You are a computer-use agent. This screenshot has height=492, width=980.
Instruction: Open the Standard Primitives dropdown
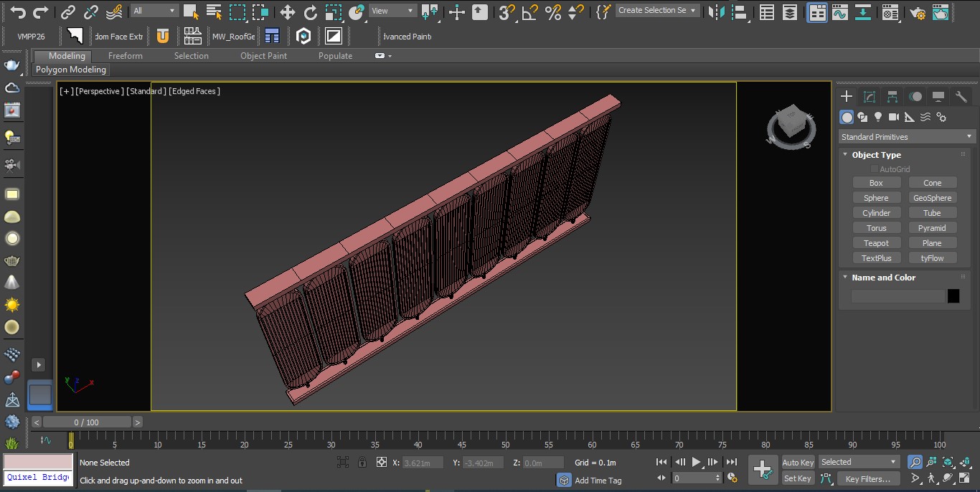tap(907, 137)
